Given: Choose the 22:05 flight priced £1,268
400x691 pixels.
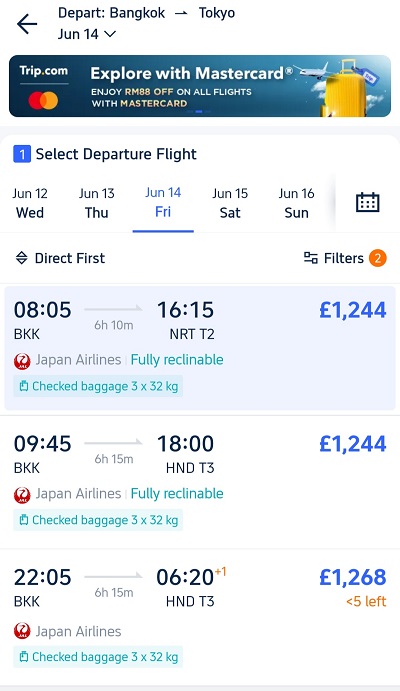Looking at the screenshot, I should tap(200, 617).
